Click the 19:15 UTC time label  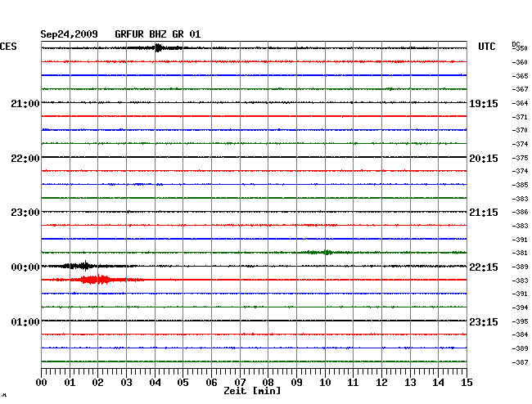point(484,104)
